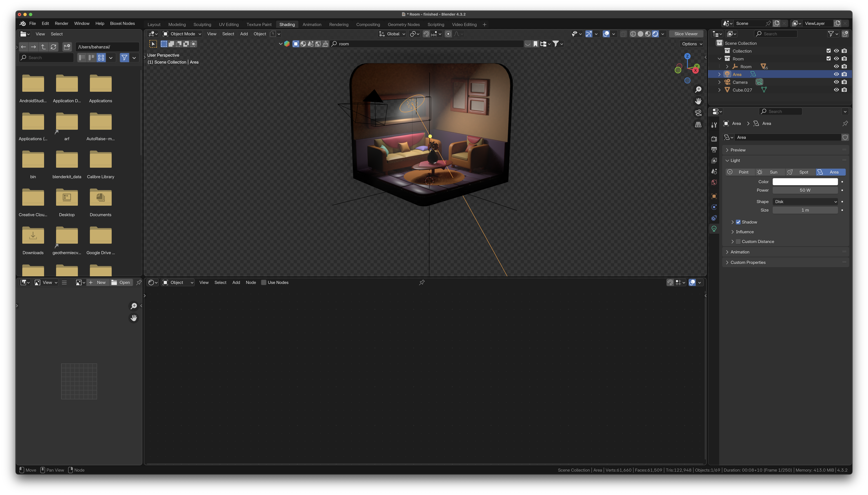Image resolution: width=868 pixels, height=495 pixels.
Task: Open the Object Mode dropdown
Action: [x=182, y=34]
